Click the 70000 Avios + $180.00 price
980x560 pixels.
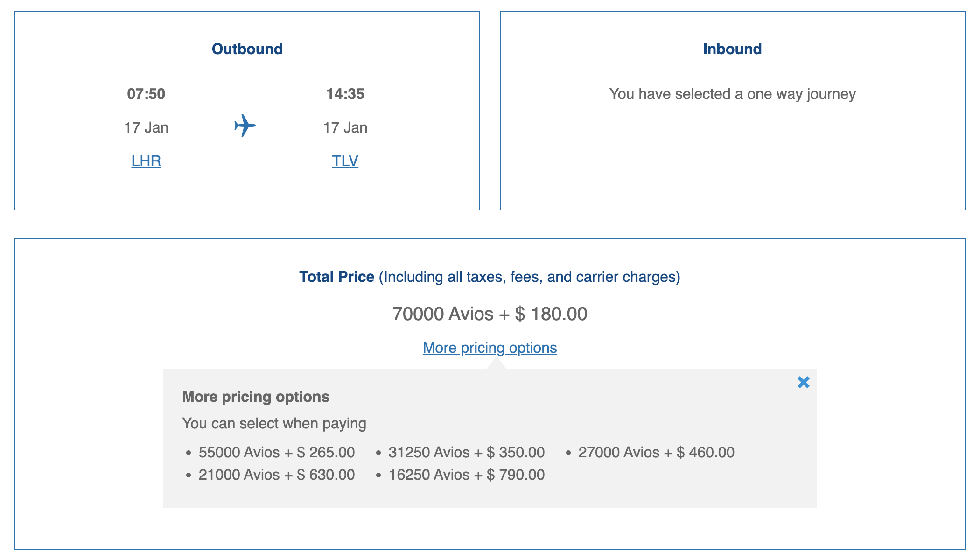point(489,314)
